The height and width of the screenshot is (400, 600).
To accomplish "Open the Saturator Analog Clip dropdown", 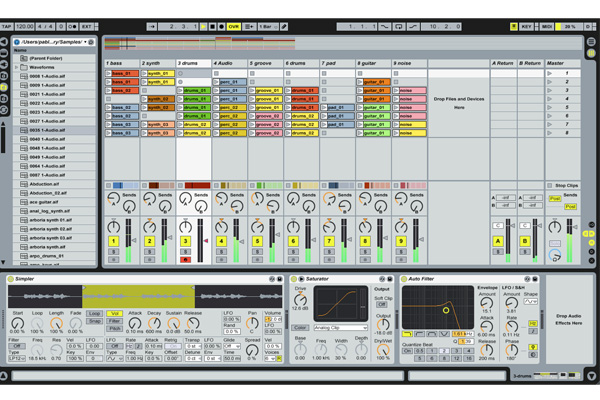I will click(341, 328).
